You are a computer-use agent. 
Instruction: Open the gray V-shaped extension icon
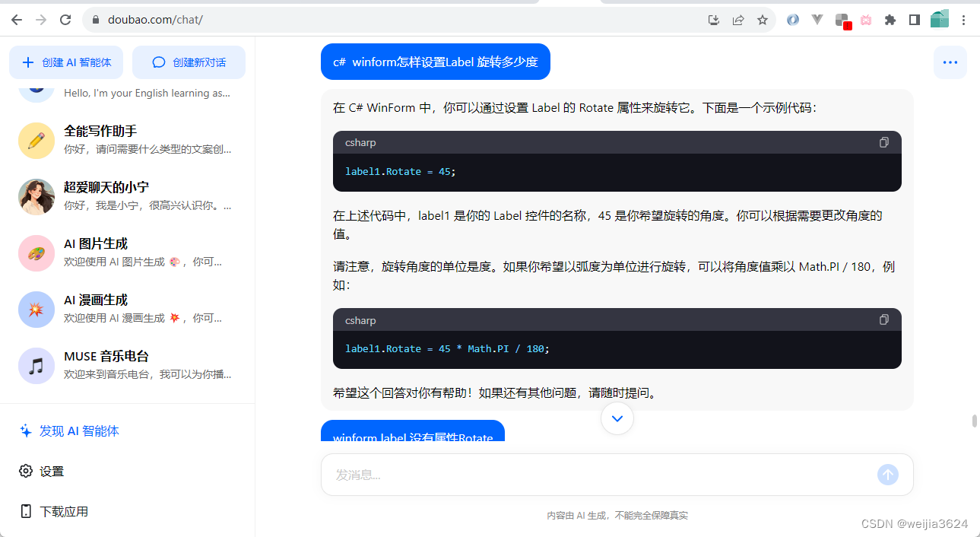(x=817, y=21)
